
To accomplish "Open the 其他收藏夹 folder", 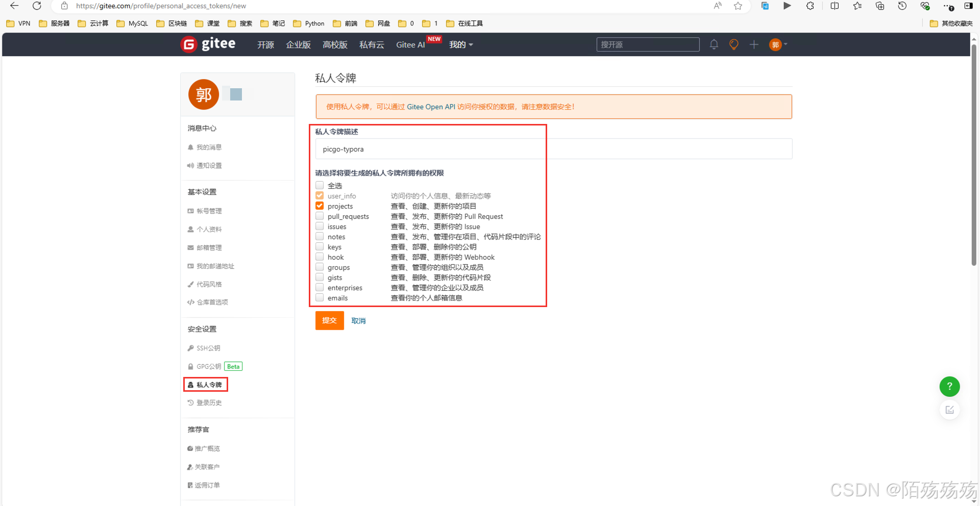I will click(951, 23).
